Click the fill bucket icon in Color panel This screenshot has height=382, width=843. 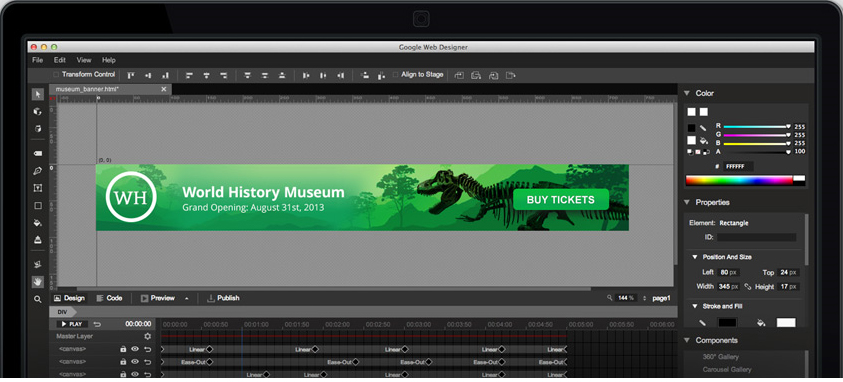point(704,140)
